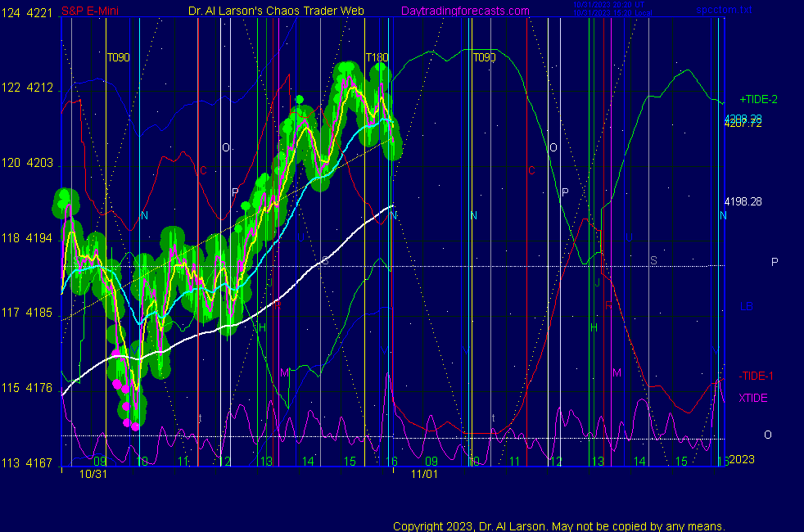Image resolution: width=804 pixels, height=532 pixels.
Task: Click the "T180" marker label
Action: pos(377,57)
